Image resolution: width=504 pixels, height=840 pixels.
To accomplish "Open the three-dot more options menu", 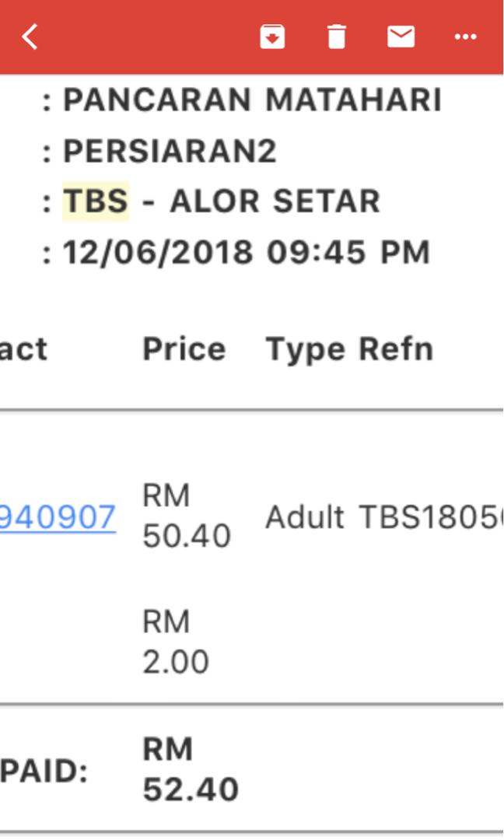I will pyautogui.click(x=465, y=37).
